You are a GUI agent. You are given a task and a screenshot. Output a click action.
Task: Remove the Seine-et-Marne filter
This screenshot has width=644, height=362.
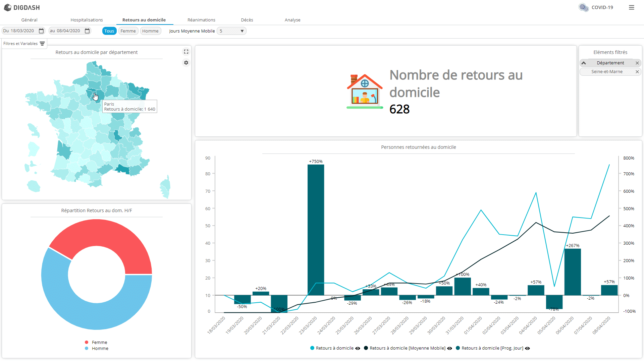pyautogui.click(x=638, y=72)
